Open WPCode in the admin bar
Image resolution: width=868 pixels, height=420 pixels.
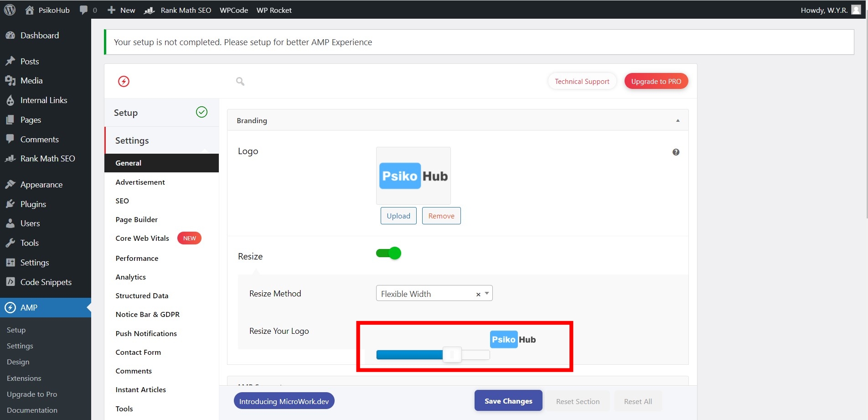point(234,10)
